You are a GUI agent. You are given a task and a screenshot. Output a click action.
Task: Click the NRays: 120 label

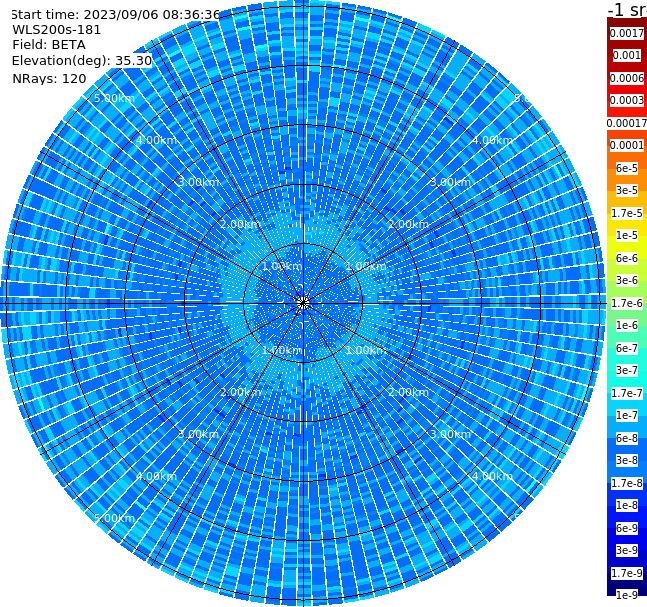(x=49, y=78)
